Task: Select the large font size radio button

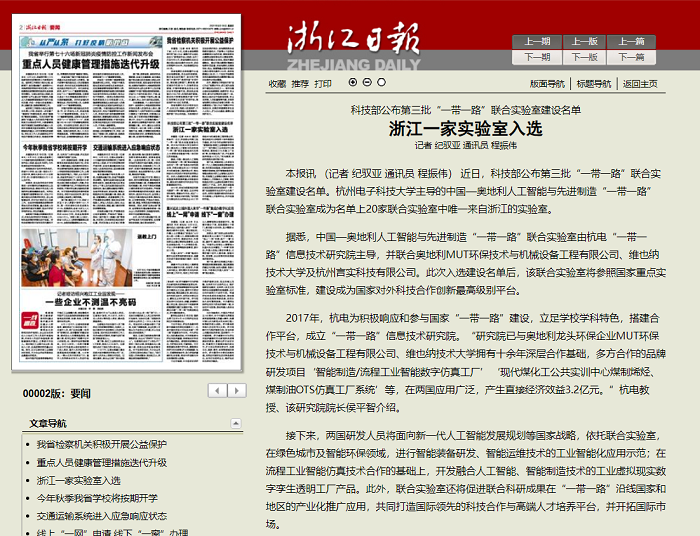Action: click(x=353, y=82)
